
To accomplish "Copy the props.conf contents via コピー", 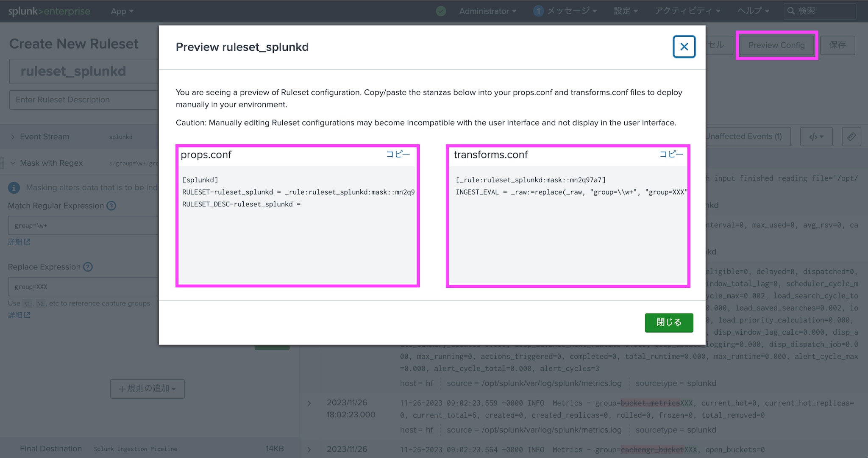I will pyautogui.click(x=398, y=155).
